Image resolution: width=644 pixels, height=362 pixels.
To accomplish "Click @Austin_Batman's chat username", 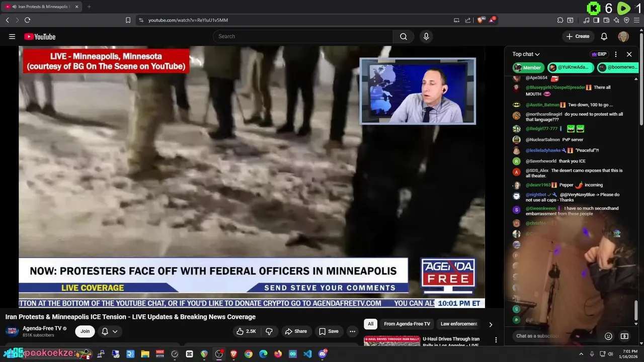I will [542, 105].
